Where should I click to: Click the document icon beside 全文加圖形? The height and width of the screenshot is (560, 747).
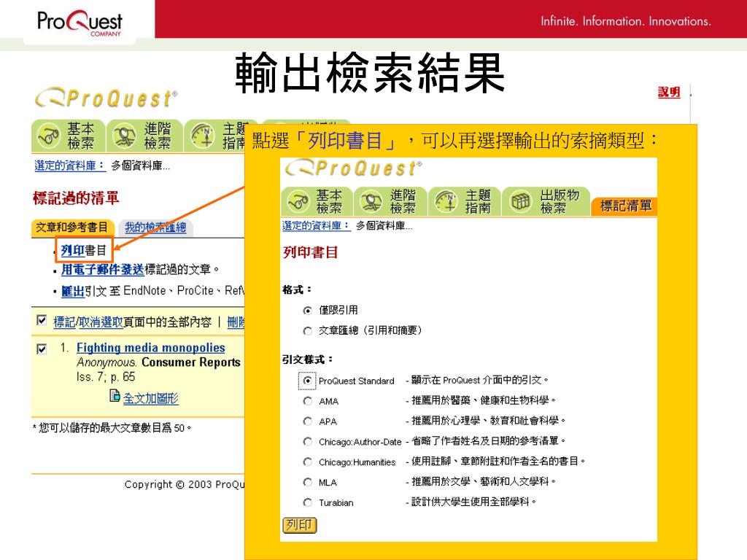115,396
